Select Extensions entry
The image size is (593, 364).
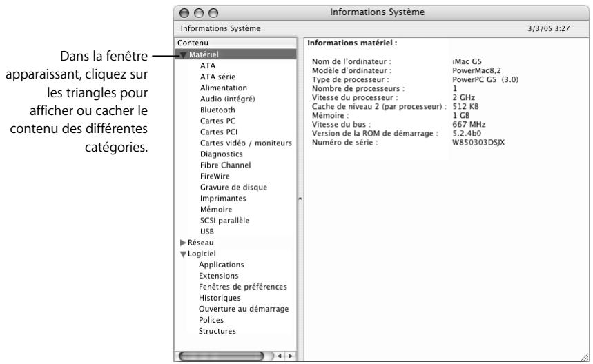pos(219,276)
